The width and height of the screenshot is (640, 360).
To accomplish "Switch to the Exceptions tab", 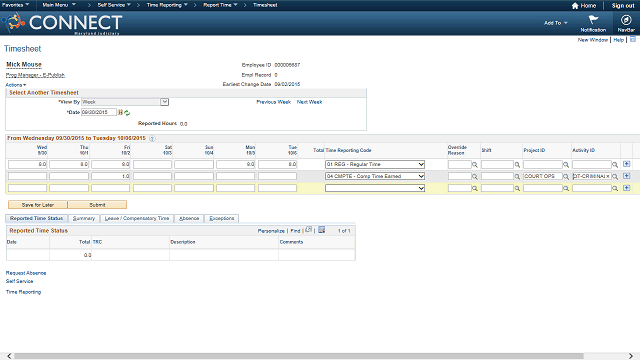I will pyautogui.click(x=222, y=219).
